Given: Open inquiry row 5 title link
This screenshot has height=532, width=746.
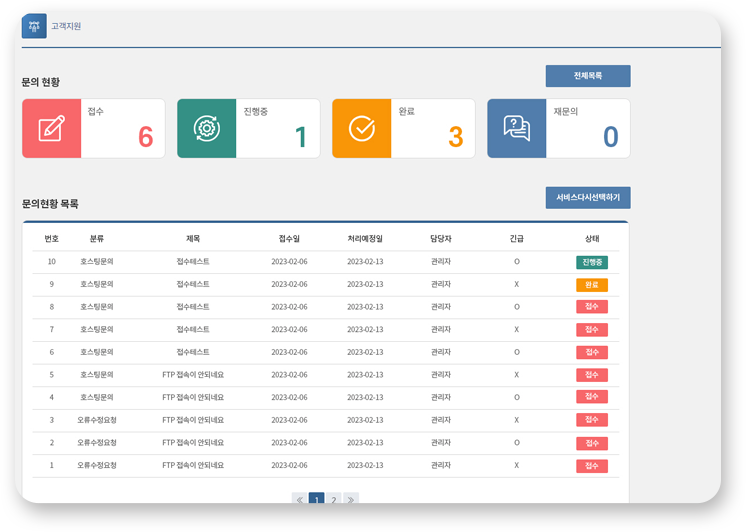Looking at the screenshot, I should pos(193,375).
